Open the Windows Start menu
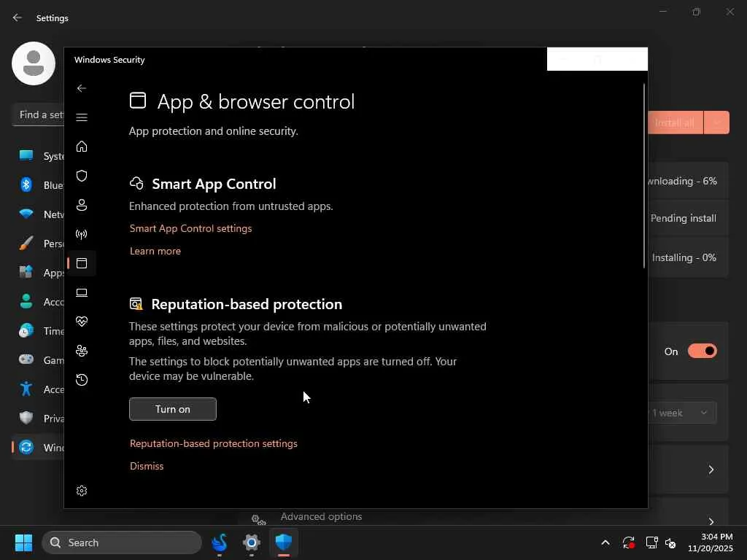This screenshot has height=560, width=747. point(23,542)
